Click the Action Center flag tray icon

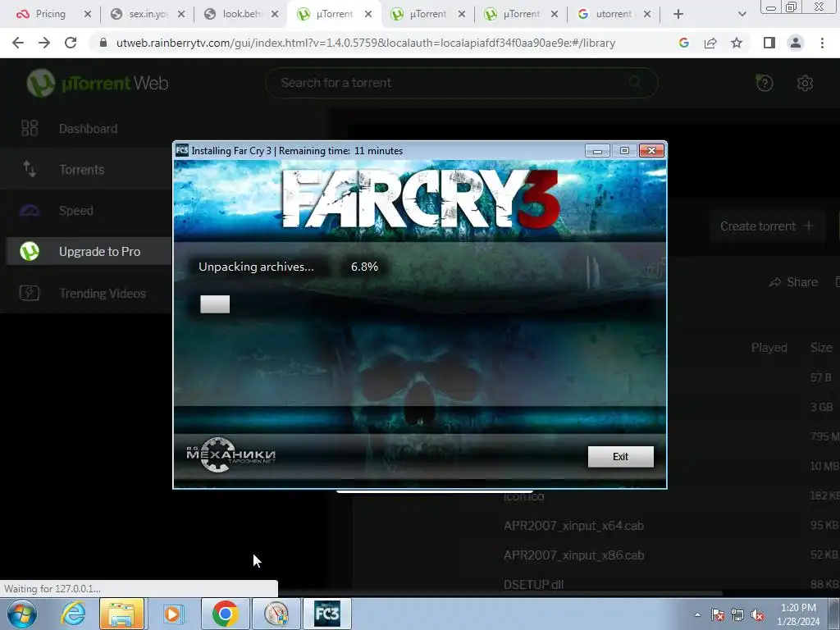pos(717,614)
